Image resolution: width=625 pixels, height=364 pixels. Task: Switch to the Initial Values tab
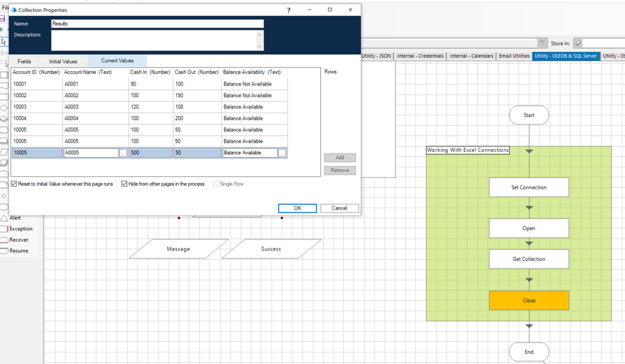point(63,61)
